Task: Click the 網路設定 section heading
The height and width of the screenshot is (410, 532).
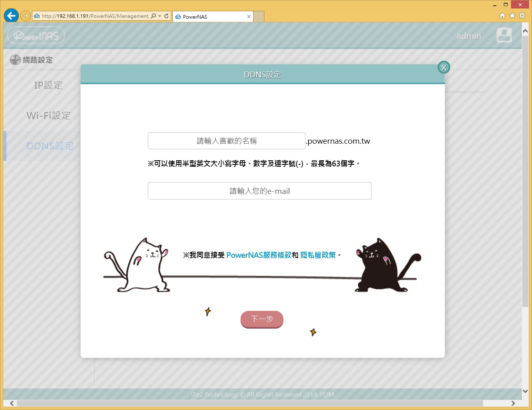Action: click(x=38, y=60)
